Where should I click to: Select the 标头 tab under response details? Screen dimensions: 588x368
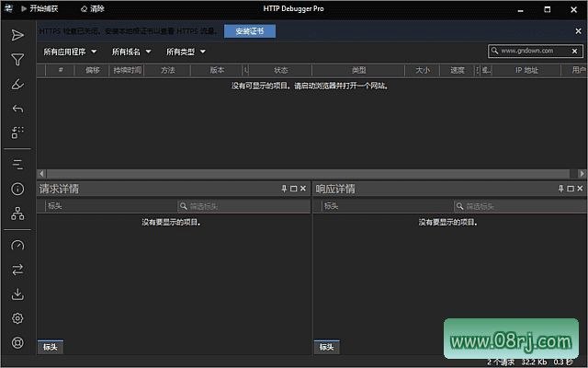(x=327, y=347)
